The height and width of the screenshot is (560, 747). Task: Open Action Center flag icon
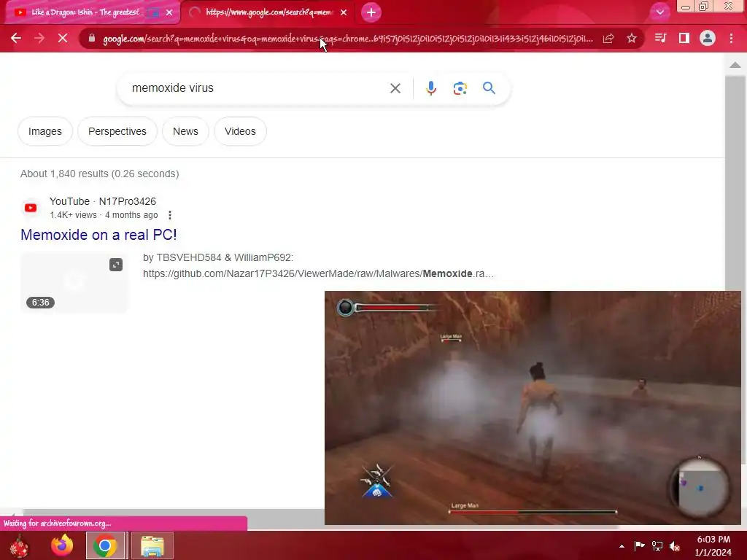639,545
